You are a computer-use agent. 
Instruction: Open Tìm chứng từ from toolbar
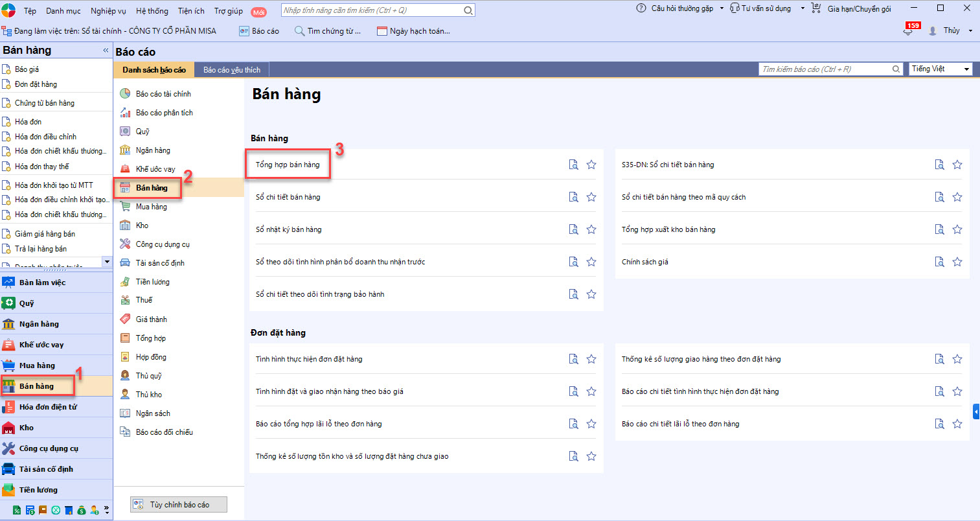(x=328, y=31)
